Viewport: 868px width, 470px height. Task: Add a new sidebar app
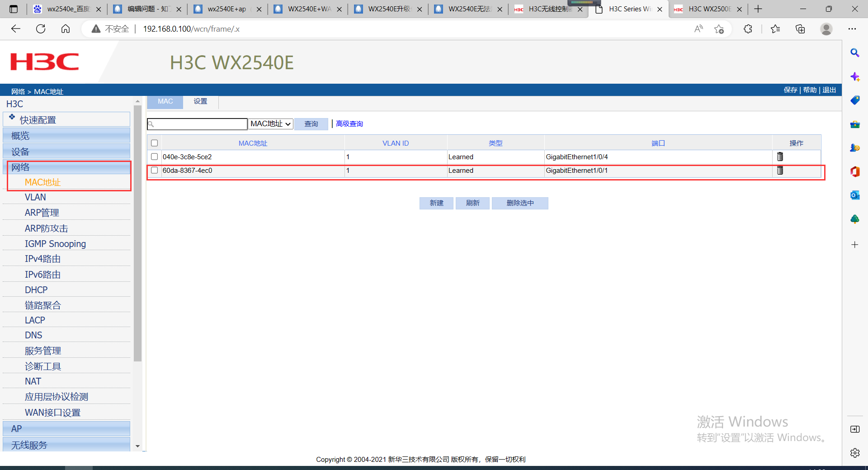click(x=855, y=245)
